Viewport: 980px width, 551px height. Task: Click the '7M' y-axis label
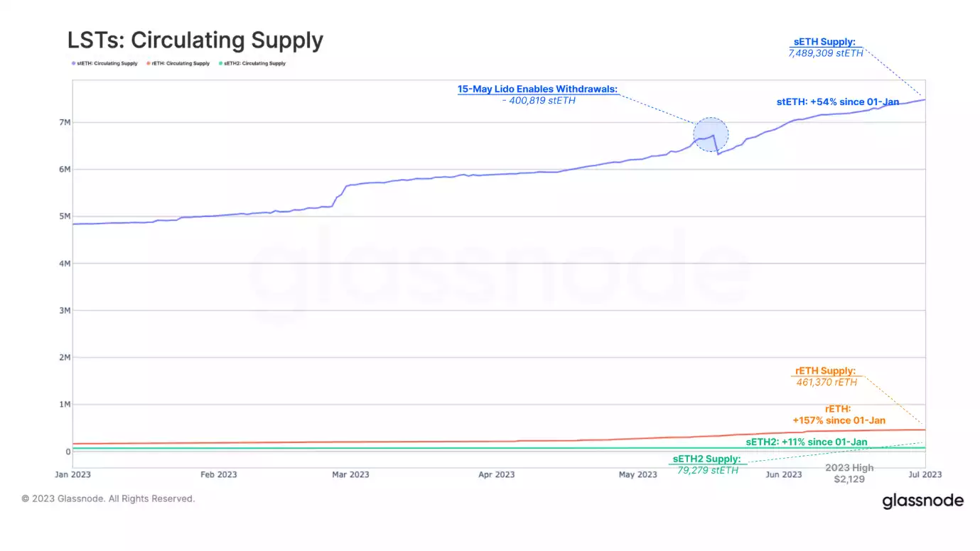(65, 123)
